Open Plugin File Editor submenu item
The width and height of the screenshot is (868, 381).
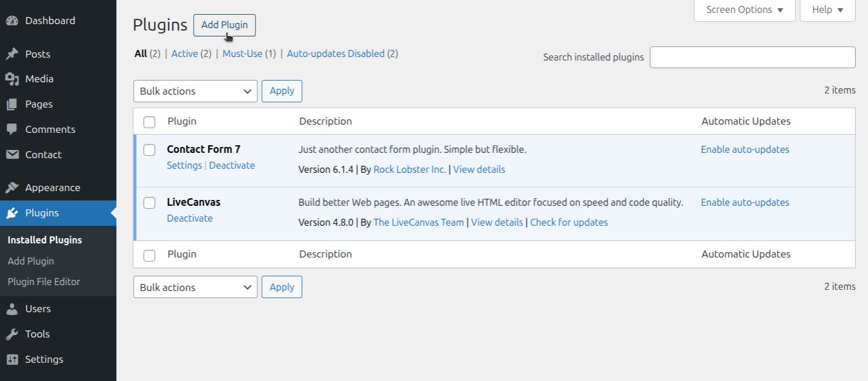(x=43, y=282)
